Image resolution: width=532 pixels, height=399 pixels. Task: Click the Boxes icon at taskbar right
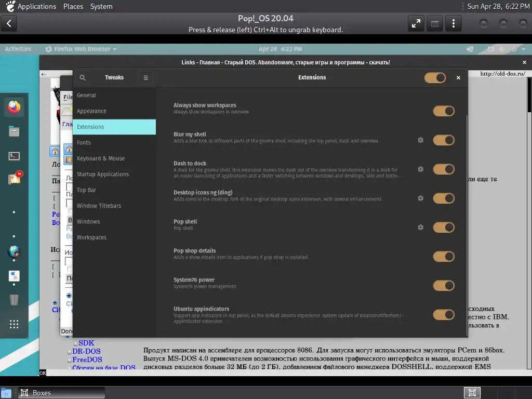[472, 393]
